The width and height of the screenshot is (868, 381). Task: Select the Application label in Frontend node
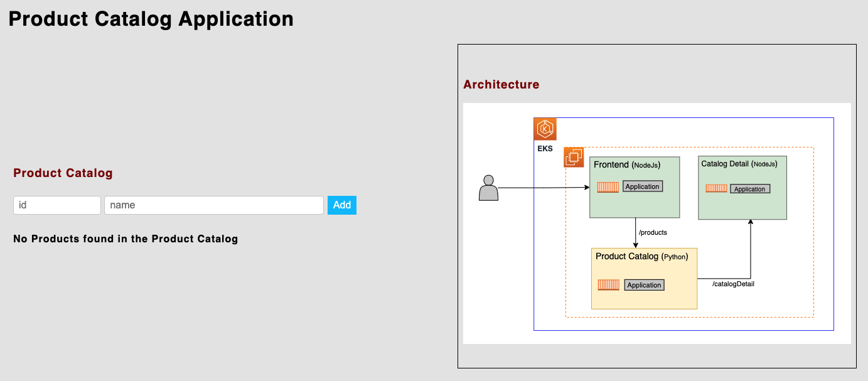642,186
